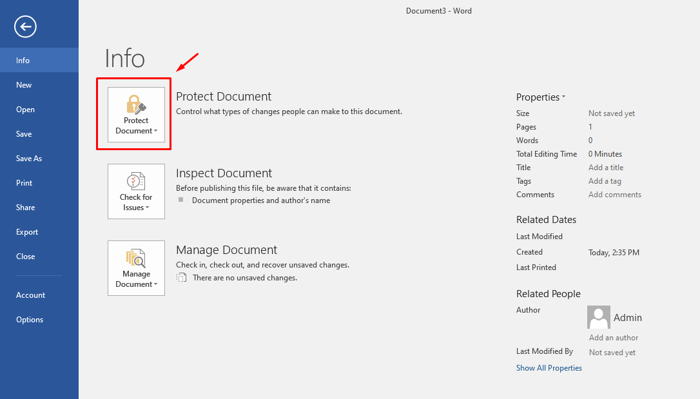Open the Share section
Image resolution: width=700 pixels, height=399 pixels.
pyautogui.click(x=39, y=208)
